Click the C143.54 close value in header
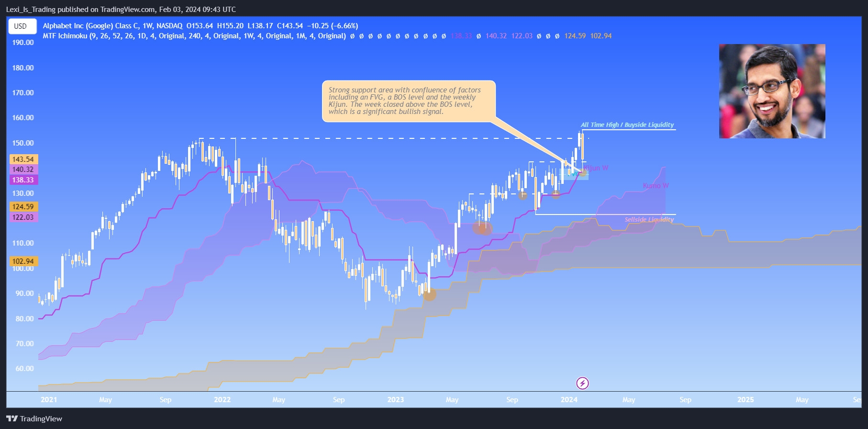This screenshot has height=429, width=868. tap(290, 26)
